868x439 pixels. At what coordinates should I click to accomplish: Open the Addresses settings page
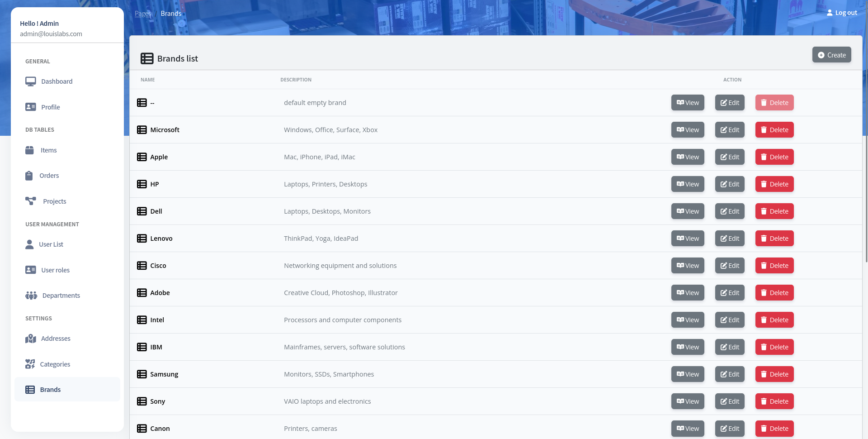click(67, 339)
